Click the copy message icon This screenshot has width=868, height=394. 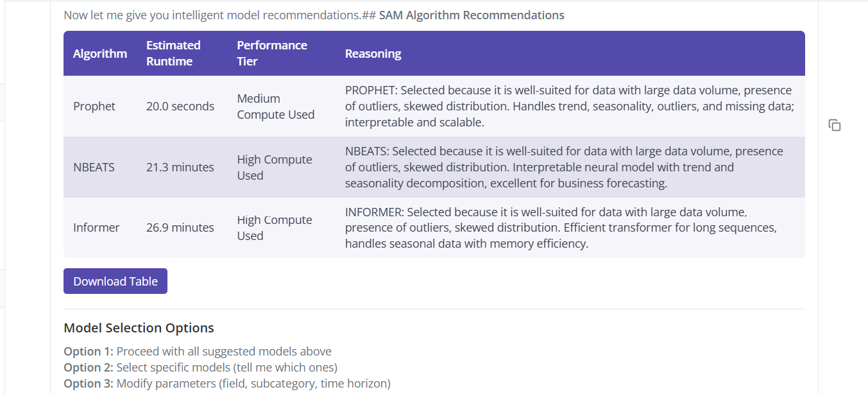835,126
